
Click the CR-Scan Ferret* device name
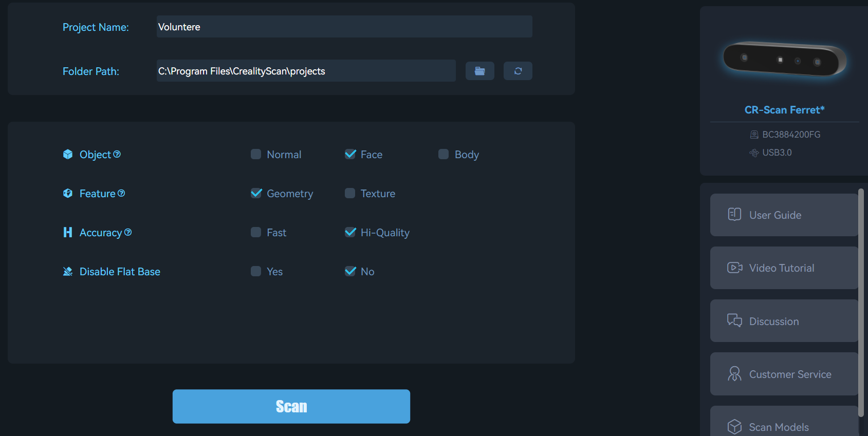(785, 110)
